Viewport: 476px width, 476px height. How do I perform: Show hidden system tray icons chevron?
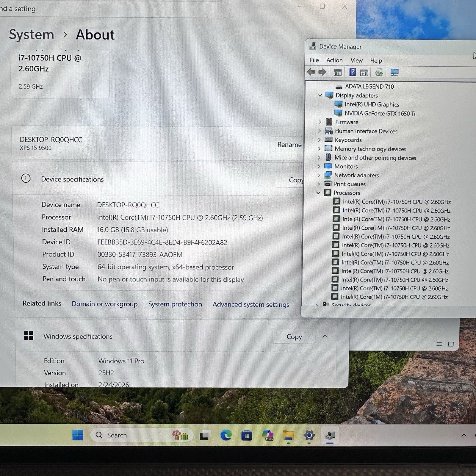coord(464,435)
